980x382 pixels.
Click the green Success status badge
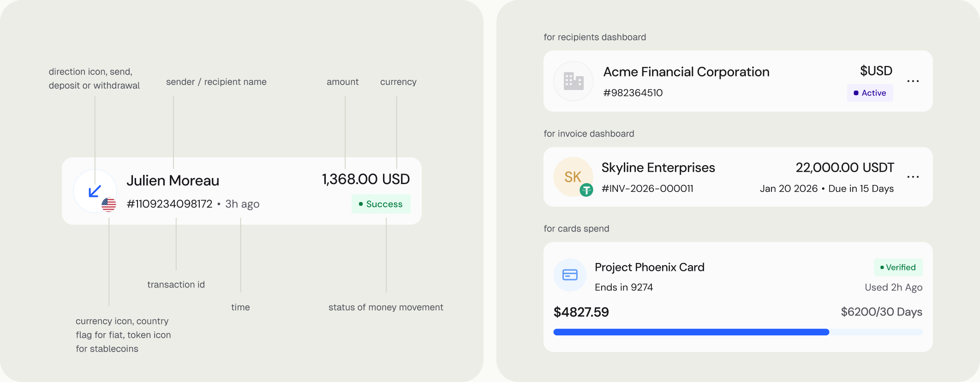381,204
